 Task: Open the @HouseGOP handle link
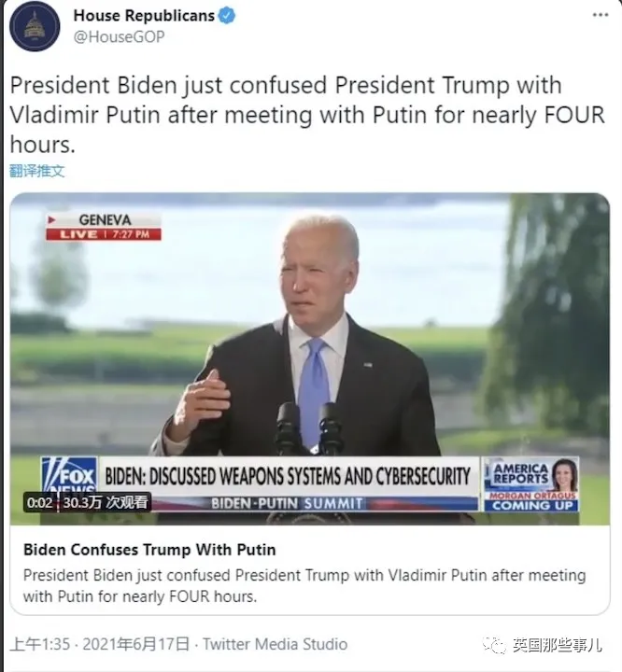[x=119, y=36]
